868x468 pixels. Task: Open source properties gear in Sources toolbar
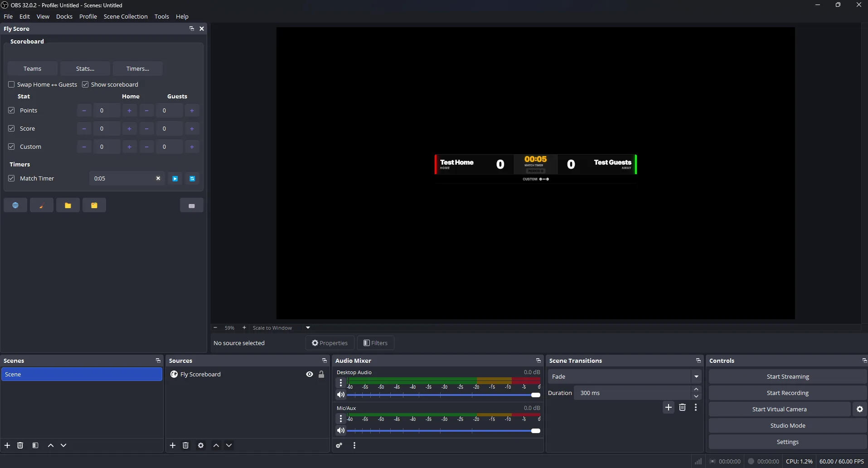(x=201, y=445)
